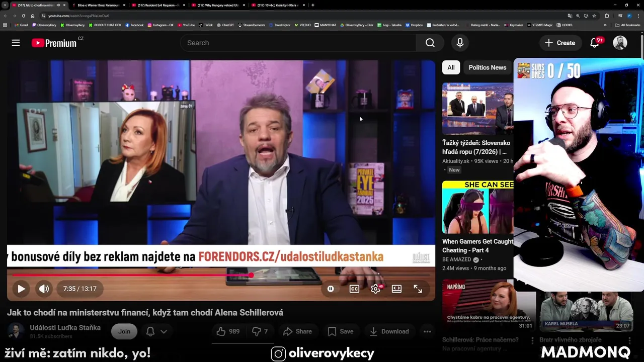Viewport: 644px width, 362px height.
Task: Open the tab search dropdown arrow
Action: 5,5
